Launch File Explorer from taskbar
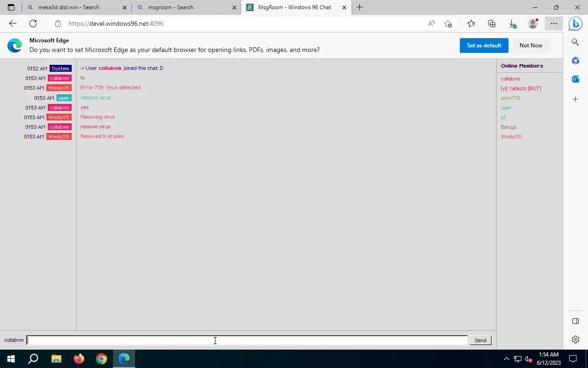The image size is (588, 368). tap(56, 359)
